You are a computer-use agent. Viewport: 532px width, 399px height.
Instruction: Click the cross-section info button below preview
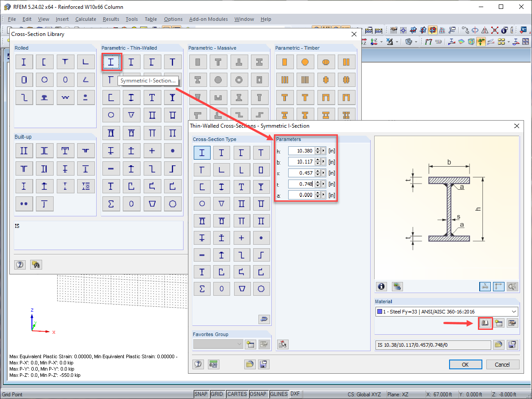click(381, 286)
